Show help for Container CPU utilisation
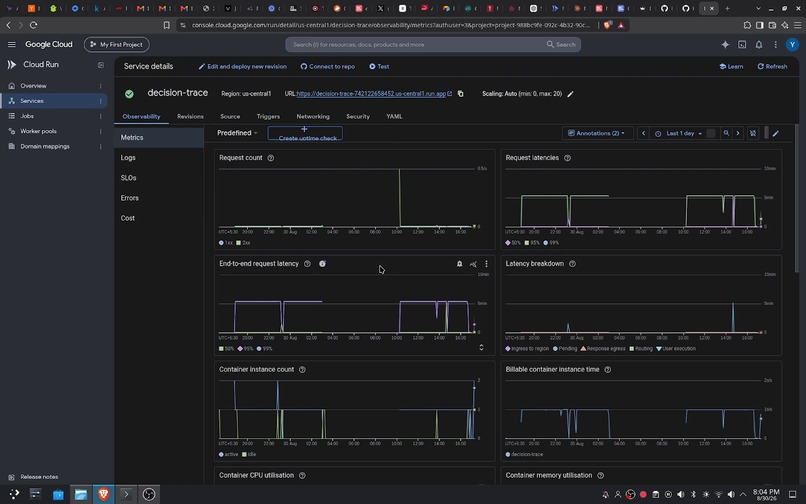 302,476
